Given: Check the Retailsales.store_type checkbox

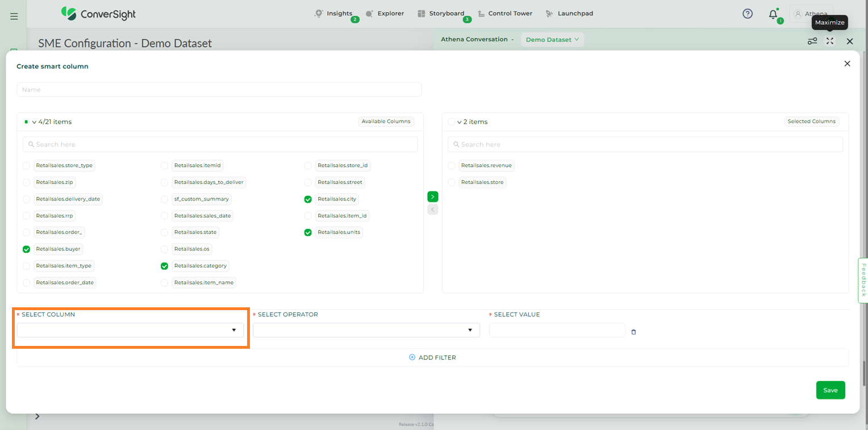Looking at the screenshot, I should 27,166.
